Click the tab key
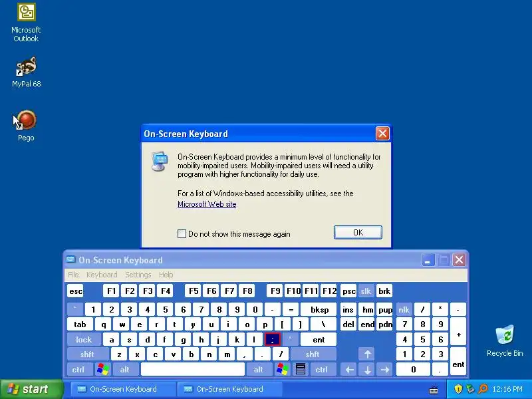 [x=80, y=325]
